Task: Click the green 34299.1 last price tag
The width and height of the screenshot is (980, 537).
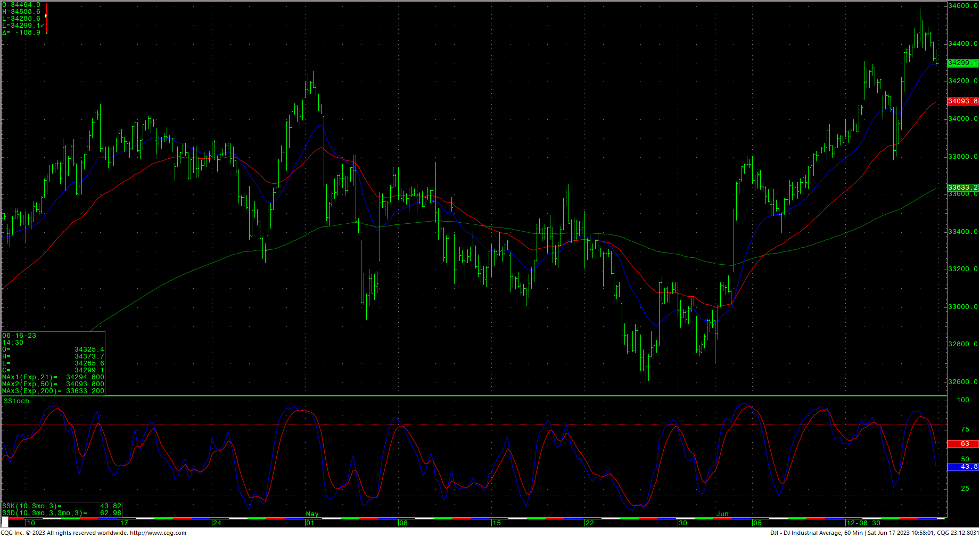Action: click(x=962, y=63)
